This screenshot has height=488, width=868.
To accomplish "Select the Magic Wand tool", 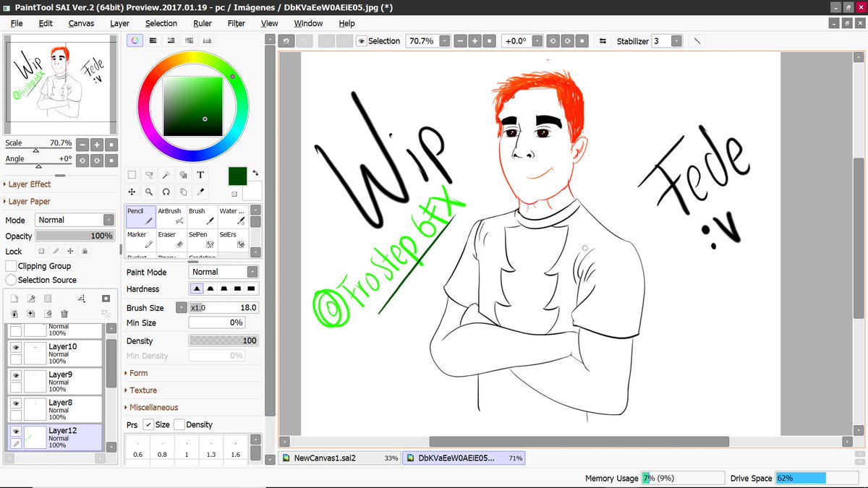I will click(x=166, y=174).
